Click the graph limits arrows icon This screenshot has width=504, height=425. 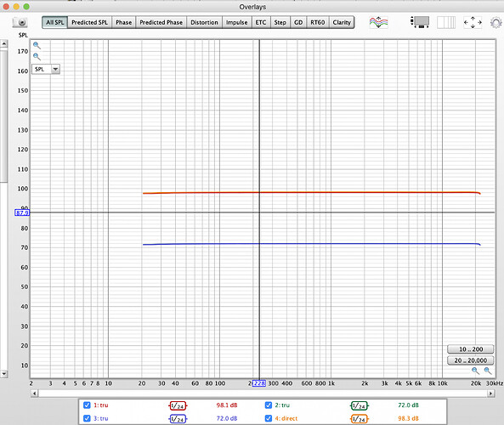(x=473, y=22)
